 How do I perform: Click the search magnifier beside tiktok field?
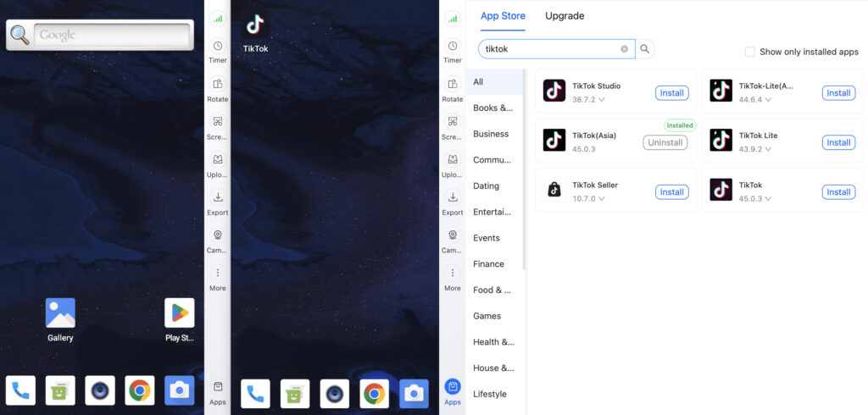(644, 48)
